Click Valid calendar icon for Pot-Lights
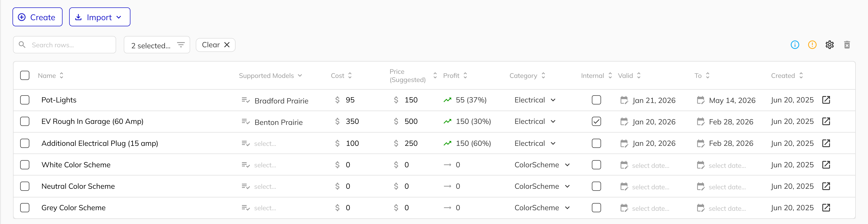The image size is (868, 224). pos(624,100)
